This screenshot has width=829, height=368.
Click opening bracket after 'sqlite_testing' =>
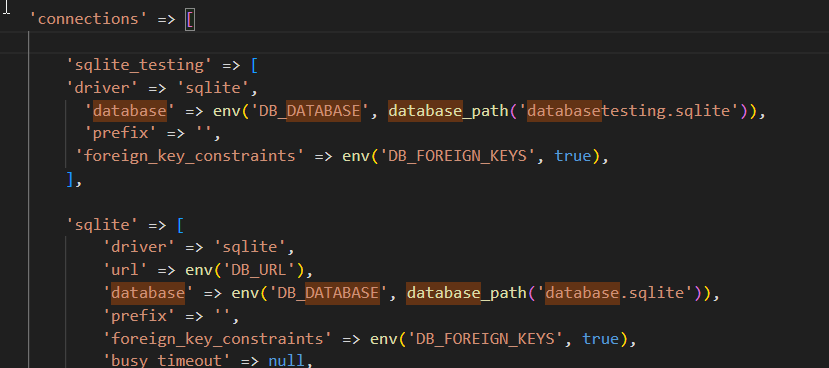[x=254, y=65]
